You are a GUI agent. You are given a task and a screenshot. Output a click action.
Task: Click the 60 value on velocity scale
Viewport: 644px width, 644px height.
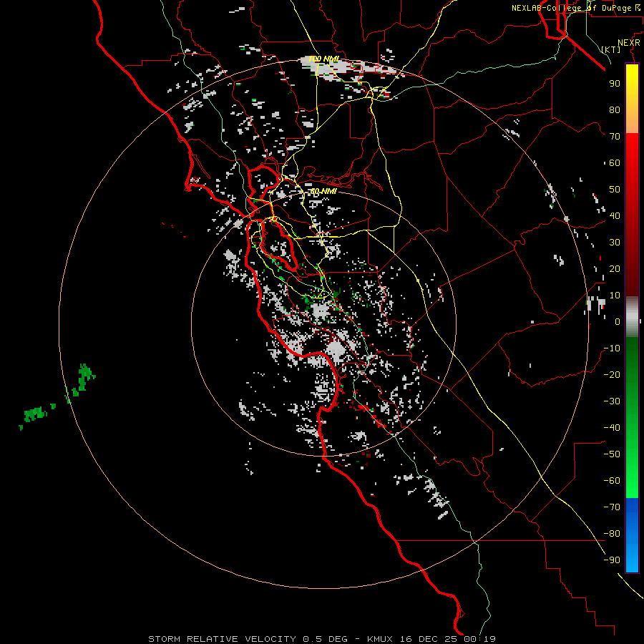pos(615,162)
